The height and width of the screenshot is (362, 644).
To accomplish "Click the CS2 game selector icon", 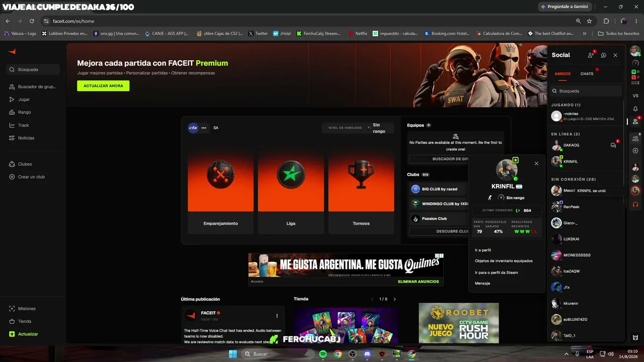I will point(193,128).
